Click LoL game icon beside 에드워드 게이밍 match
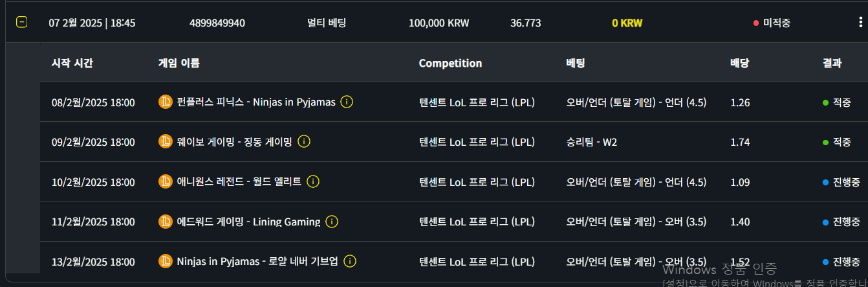The width and height of the screenshot is (868, 287). [x=166, y=222]
